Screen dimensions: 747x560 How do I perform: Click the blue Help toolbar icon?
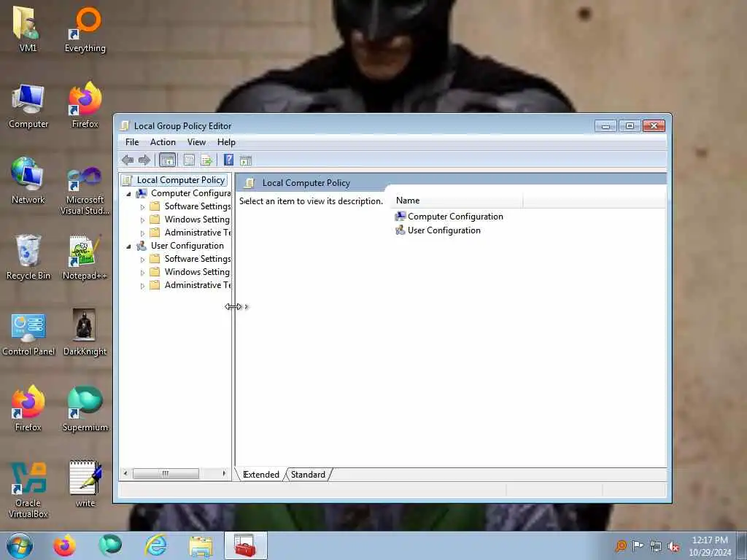tap(228, 160)
